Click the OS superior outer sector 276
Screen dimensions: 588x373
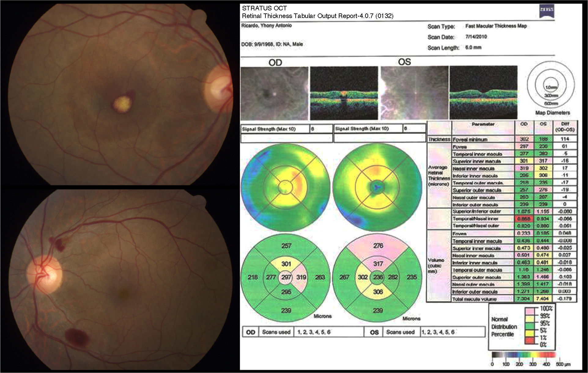pos(378,246)
